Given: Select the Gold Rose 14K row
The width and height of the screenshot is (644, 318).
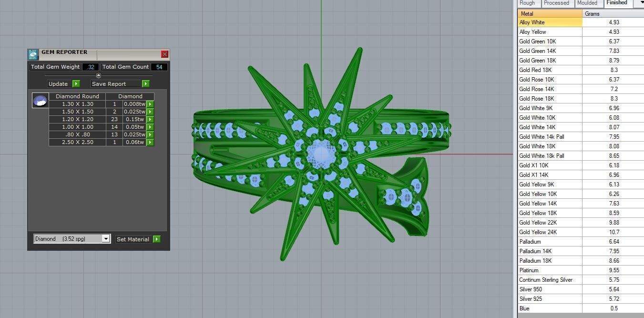Looking at the screenshot, I should [581, 89].
